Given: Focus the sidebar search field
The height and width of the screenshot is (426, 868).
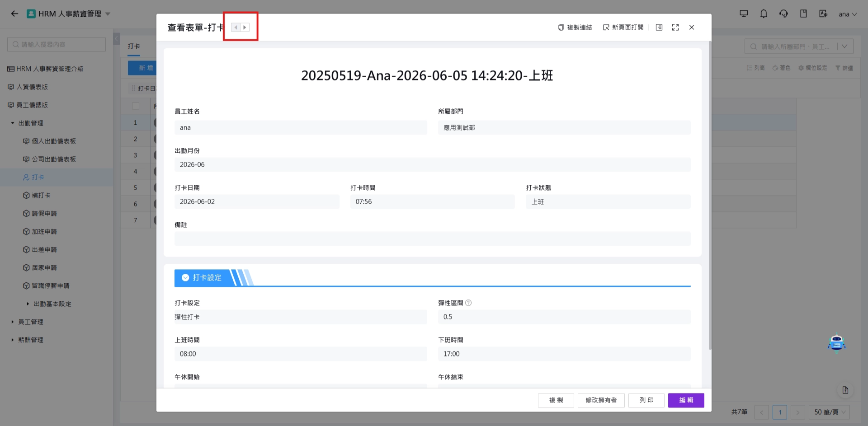Looking at the screenshot, I should point(57,44).
